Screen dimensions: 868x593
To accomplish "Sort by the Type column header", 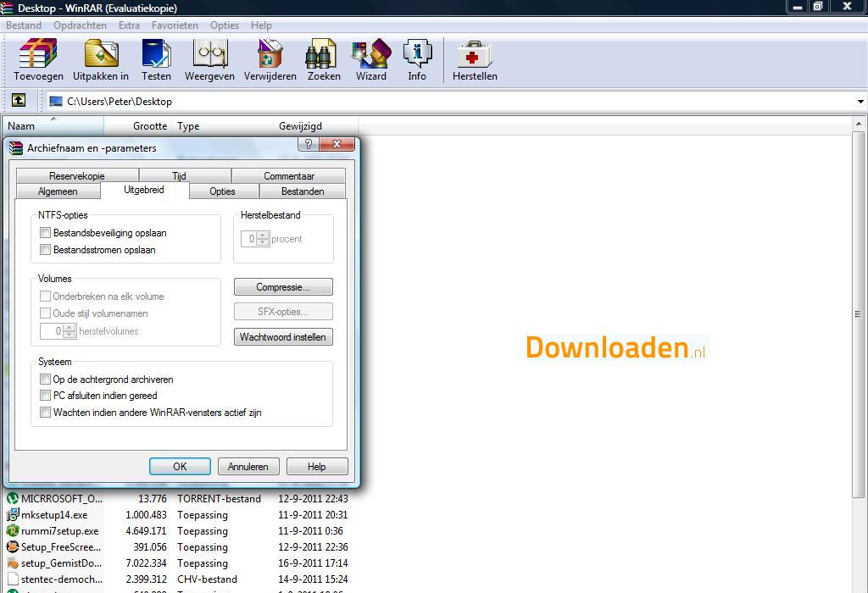I will coord(223,126).
